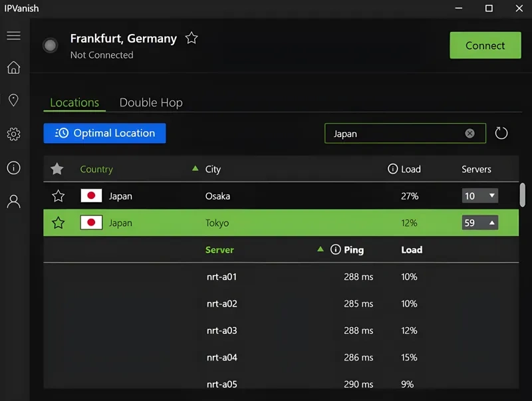Click the 286 ms ping value
532x401 pixels.
click(358, 357)
